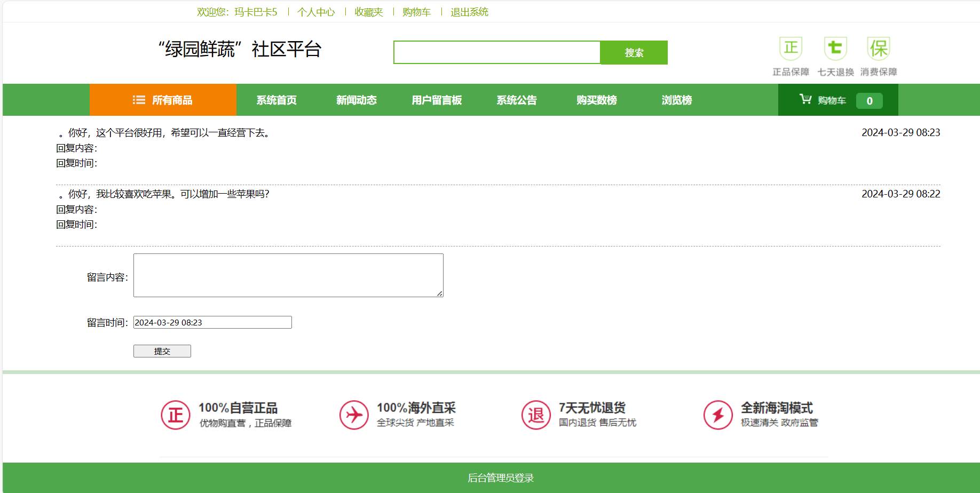
Task: Click the lightning 全新海淘模式 icon
Action: 718,415
